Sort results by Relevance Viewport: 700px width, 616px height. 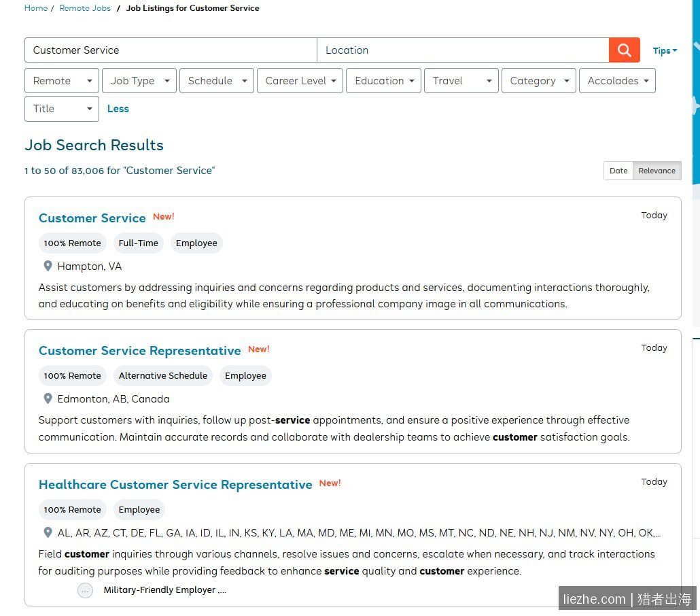click(657, 171)
